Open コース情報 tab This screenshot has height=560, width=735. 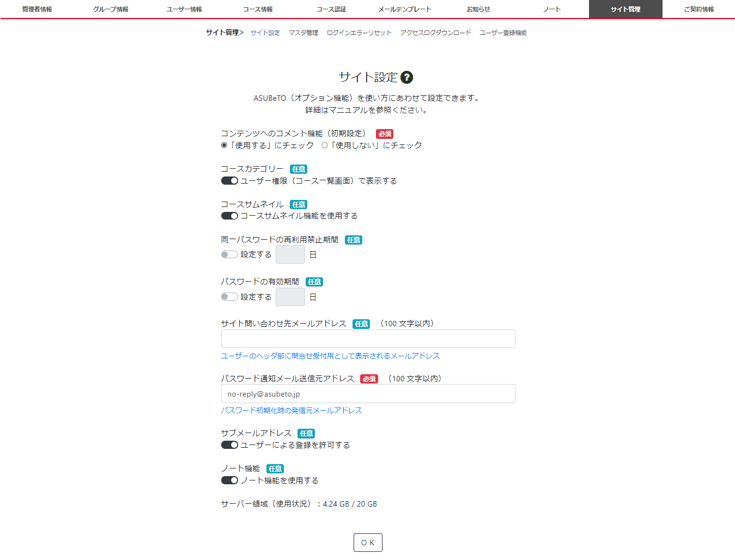[258, 9]
